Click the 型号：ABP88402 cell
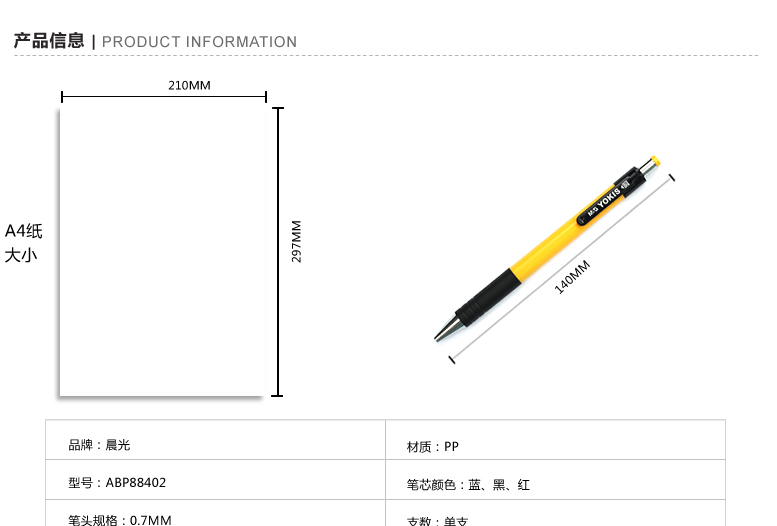 click(x=216, y=480)
